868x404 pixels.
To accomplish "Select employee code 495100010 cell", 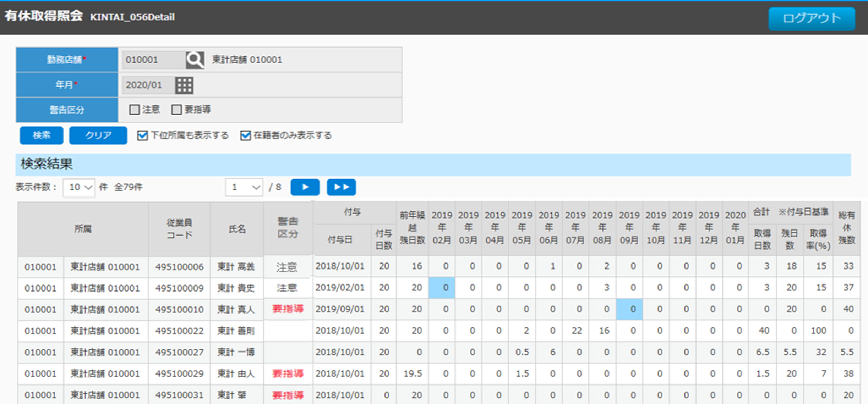I will click(179, 310).
